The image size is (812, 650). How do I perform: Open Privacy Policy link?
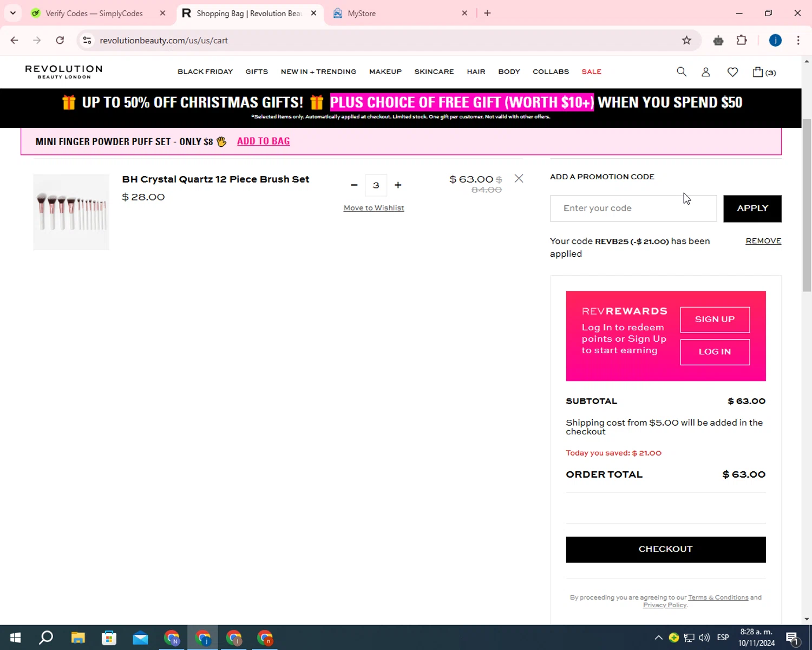[x=665, y=605]
